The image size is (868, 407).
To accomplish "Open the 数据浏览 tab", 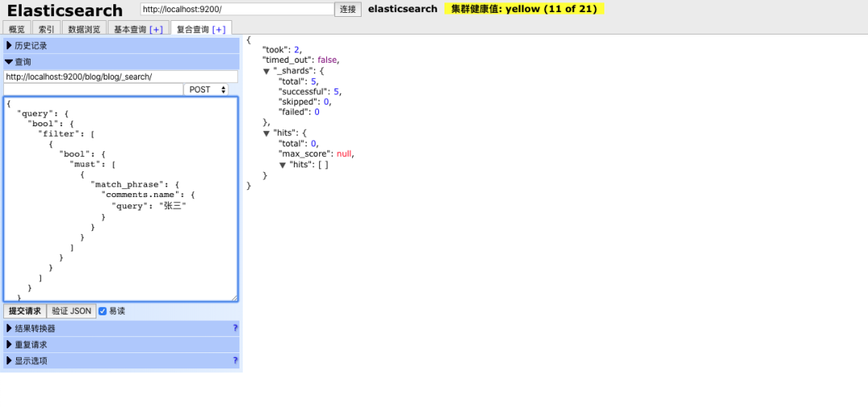I will (x=84, y=29).
